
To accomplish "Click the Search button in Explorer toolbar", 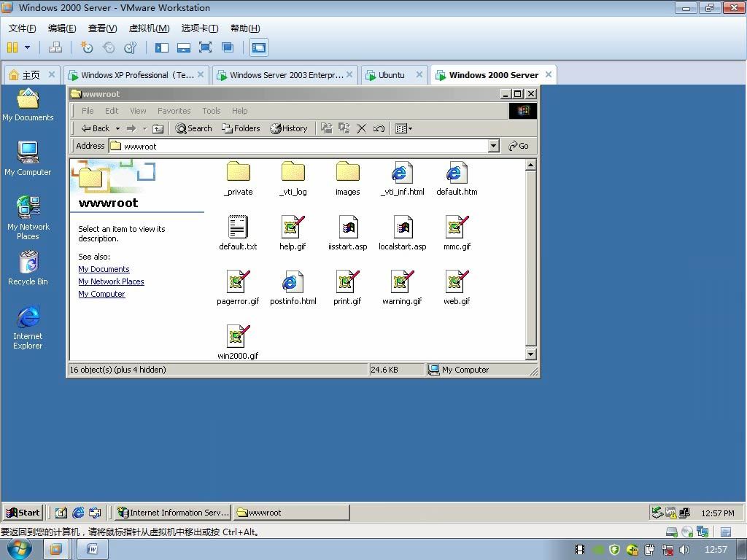I will (193, 128).
